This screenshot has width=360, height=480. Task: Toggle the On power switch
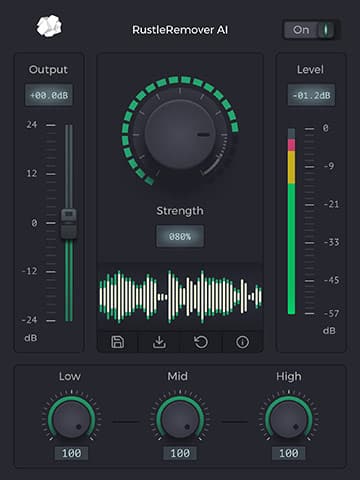311,30
